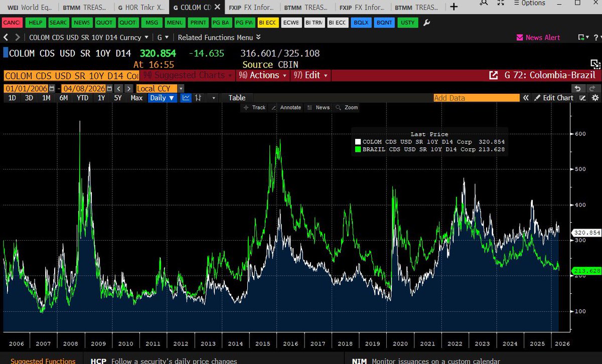Select 1M period
This screenshot has height=364, width=602.
tap(46, 98)
